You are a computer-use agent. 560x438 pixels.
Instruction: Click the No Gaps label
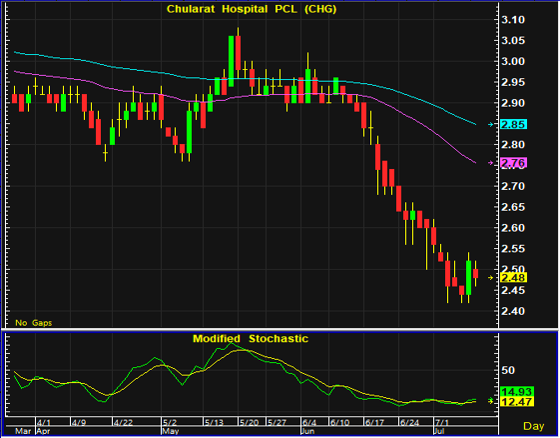(x=34, y=323)
